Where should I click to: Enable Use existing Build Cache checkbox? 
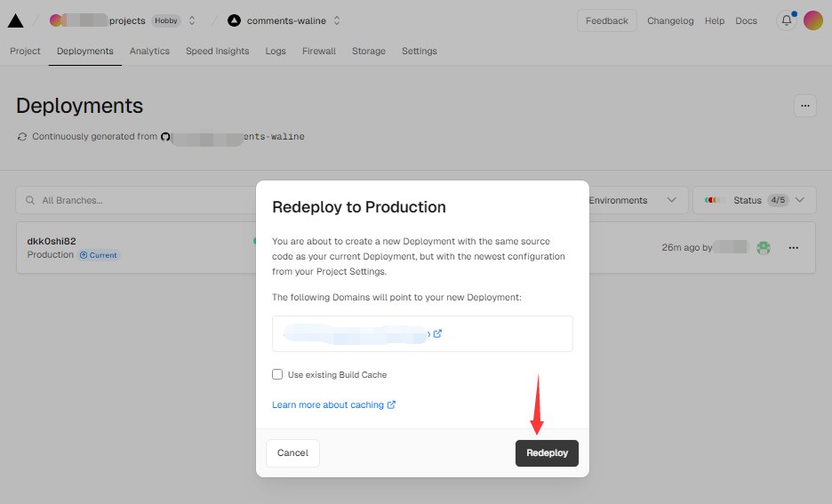coord(278,375)
